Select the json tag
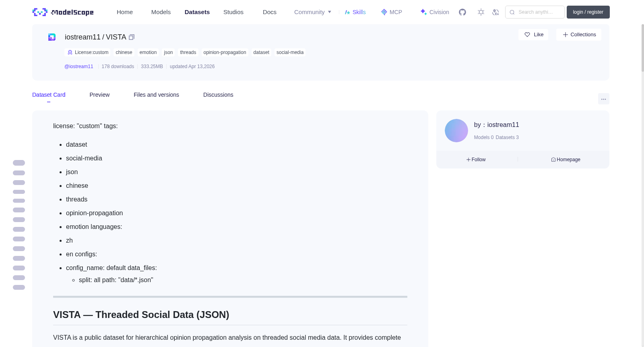 pyautogui.click(x=168, y=52)
